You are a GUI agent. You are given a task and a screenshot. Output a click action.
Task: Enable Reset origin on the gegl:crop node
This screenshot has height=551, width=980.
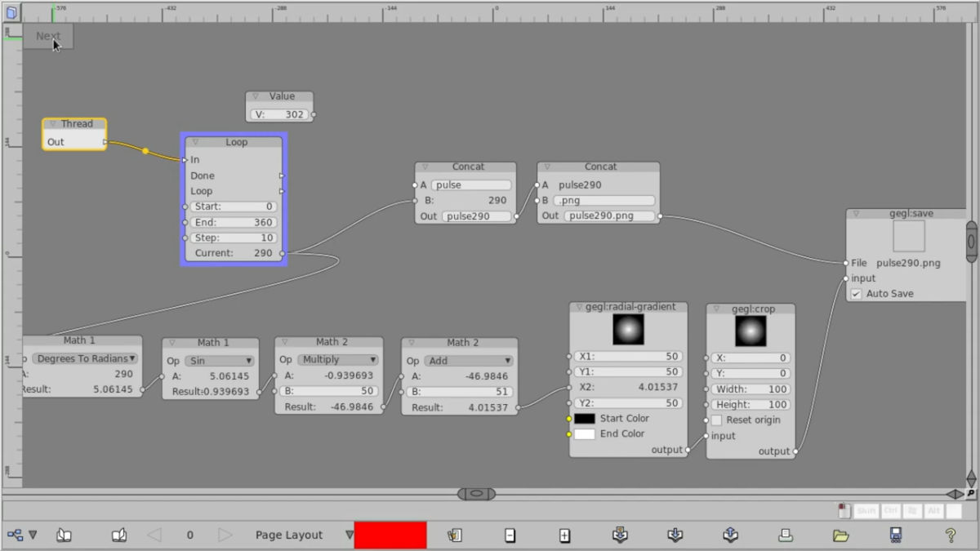tap(717, 420)
